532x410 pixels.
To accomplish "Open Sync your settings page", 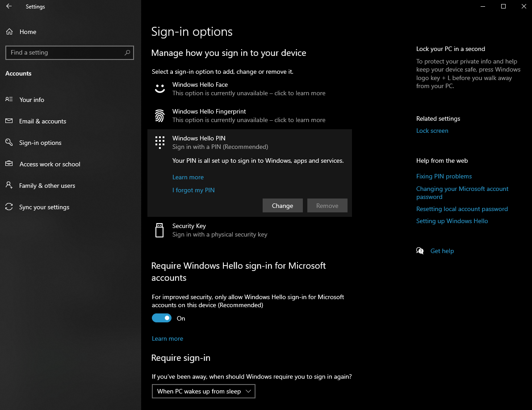I will coord(44,207).
